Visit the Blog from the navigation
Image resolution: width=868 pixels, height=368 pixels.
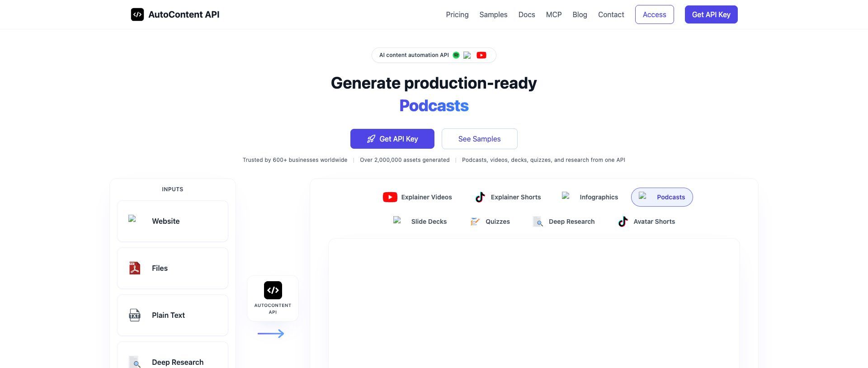click(580, 14)
